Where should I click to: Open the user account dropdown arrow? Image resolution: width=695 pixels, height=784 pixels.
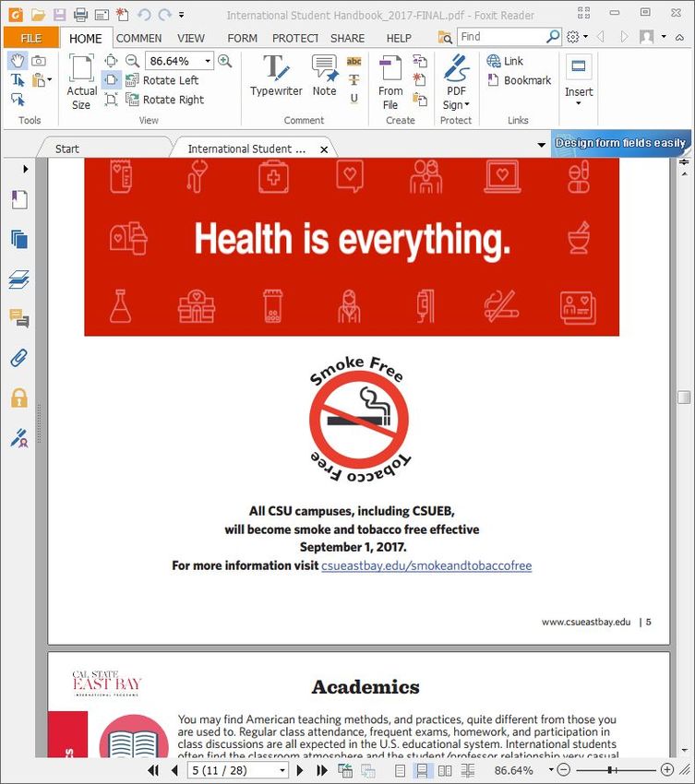[664, 37]
